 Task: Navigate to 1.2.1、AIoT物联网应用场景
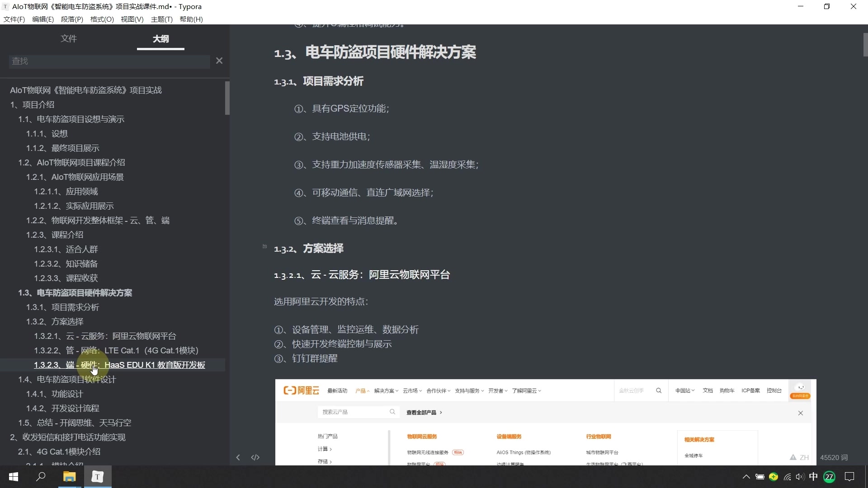pyautogui.click(x=75, y=177)
